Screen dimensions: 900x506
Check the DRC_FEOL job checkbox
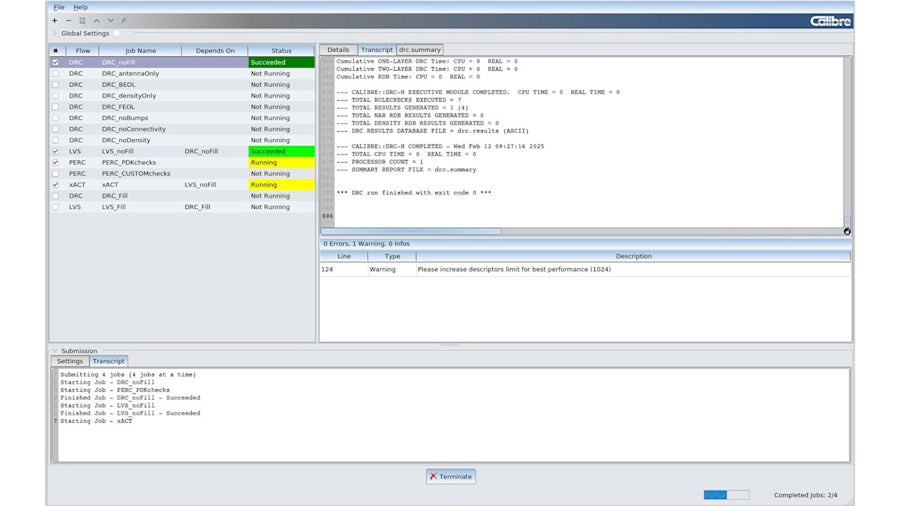point(56,107)
